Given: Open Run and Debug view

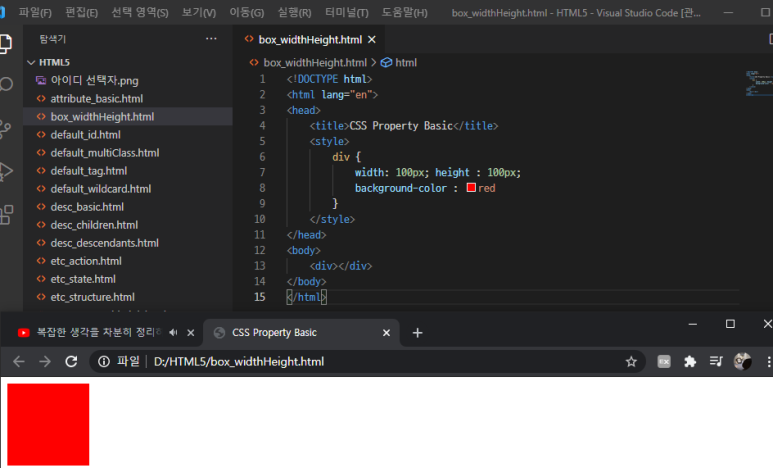Looking at the screenshot, I should tap(6, 172).
